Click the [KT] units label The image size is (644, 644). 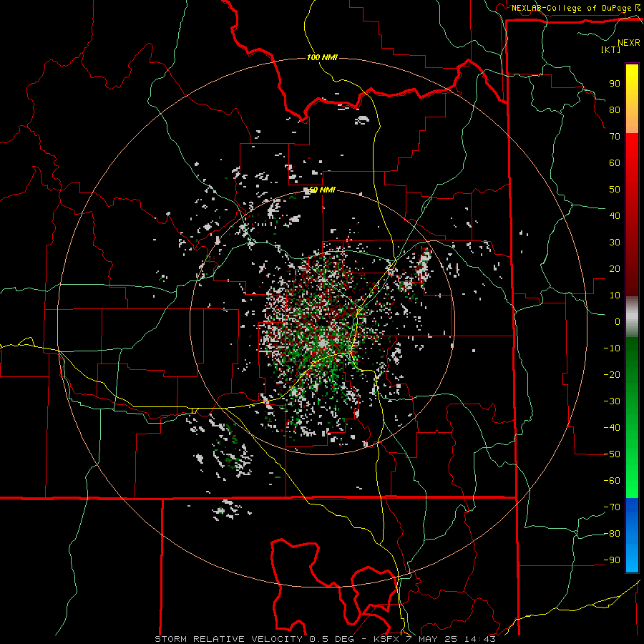click(x=611, y=49)
